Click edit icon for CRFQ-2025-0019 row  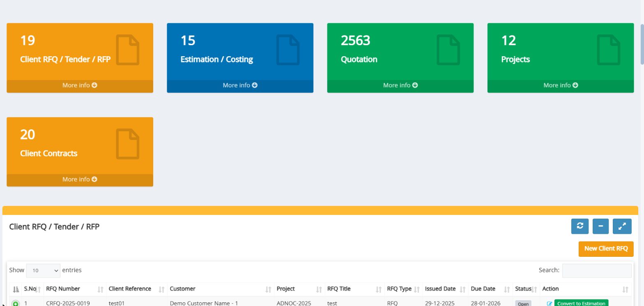point(550,304)
